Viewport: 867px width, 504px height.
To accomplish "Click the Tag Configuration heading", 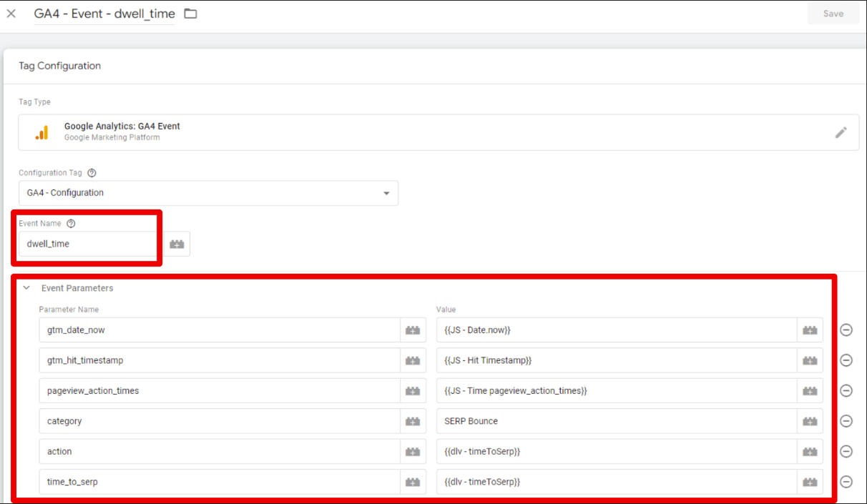I will 60,66.
